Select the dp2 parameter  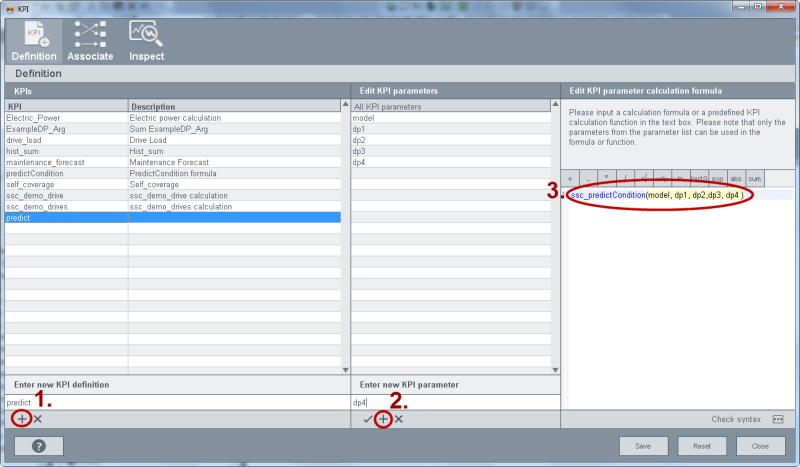[x=451, y=140]
